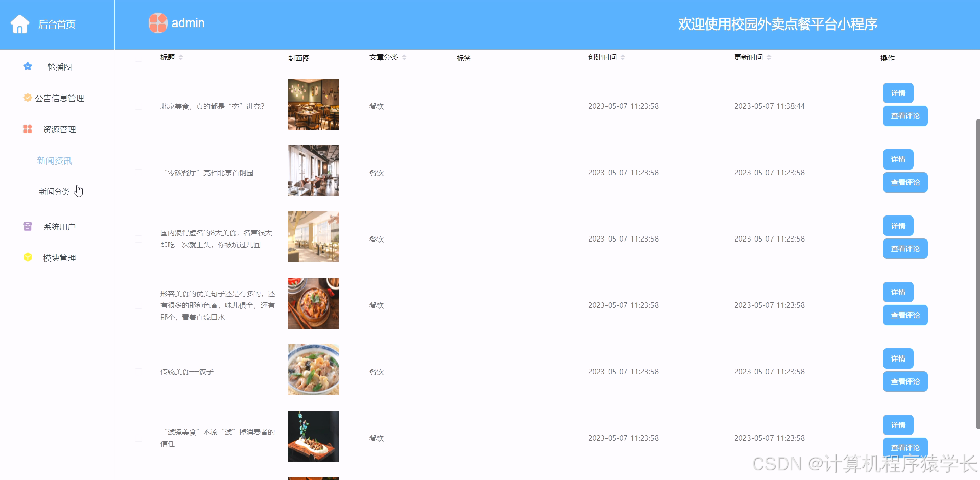Open the cover image of 零碳餐厅 article

tap(314, 171)
